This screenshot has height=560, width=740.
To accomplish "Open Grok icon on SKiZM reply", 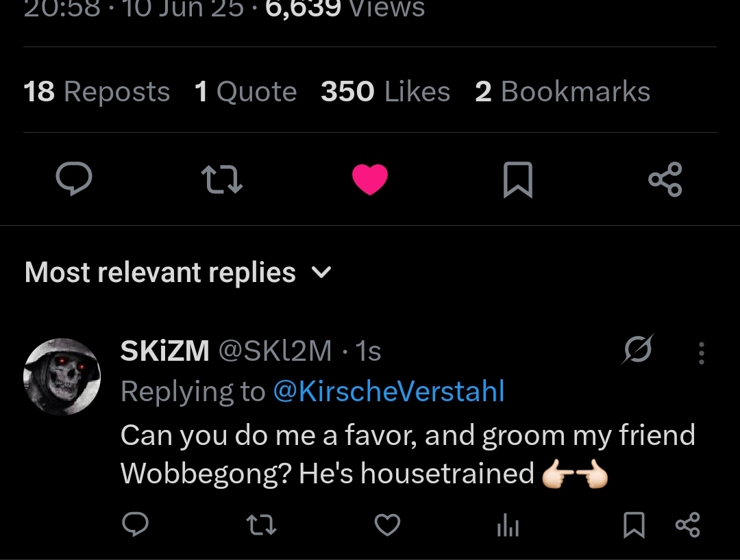I will coord(638,351).
